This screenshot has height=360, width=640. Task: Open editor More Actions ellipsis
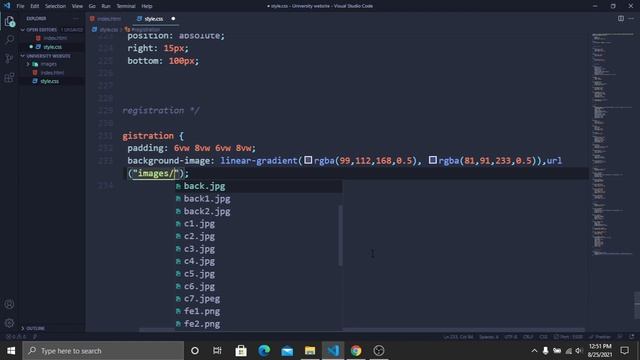click(x=631, y=18)
